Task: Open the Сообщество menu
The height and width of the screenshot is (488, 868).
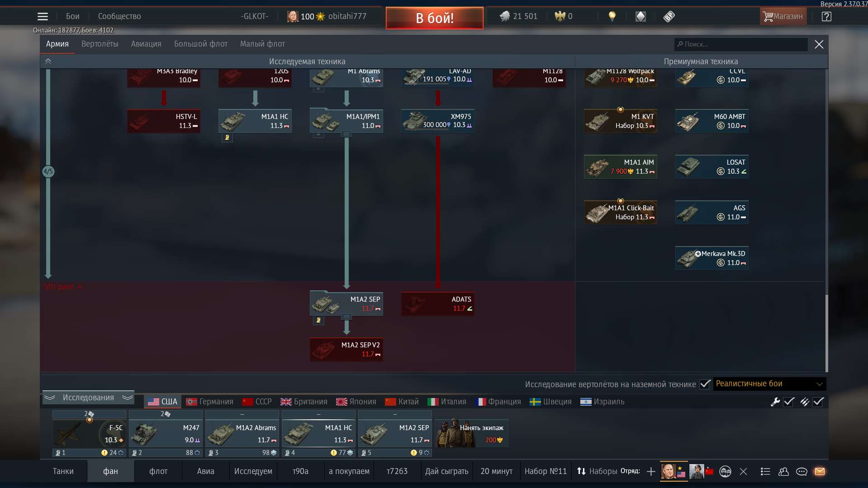Action: 119,16
